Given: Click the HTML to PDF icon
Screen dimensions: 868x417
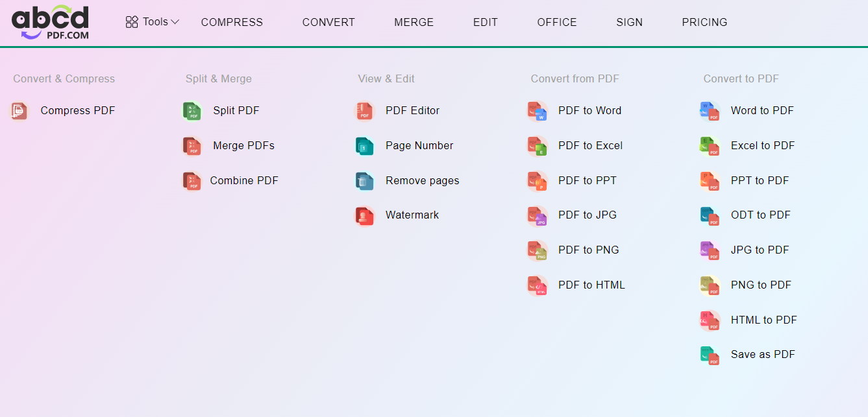Looking at the screenshot, I should coord(710,320).
